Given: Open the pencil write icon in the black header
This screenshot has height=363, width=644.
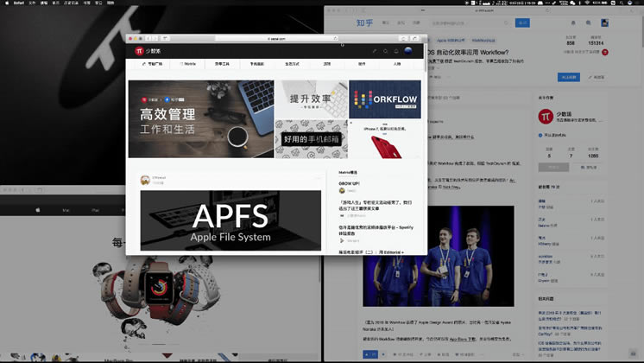Looking at the screenshot, I should (x=374, y=51).
